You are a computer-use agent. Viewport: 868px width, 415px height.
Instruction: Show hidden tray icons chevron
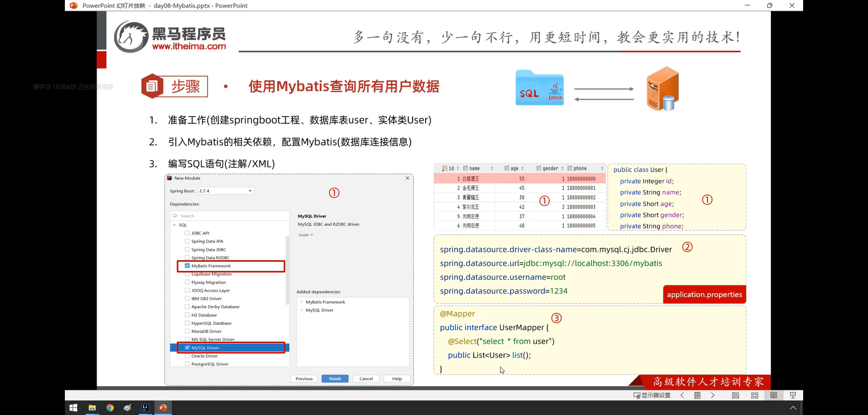tap(792, 408)
